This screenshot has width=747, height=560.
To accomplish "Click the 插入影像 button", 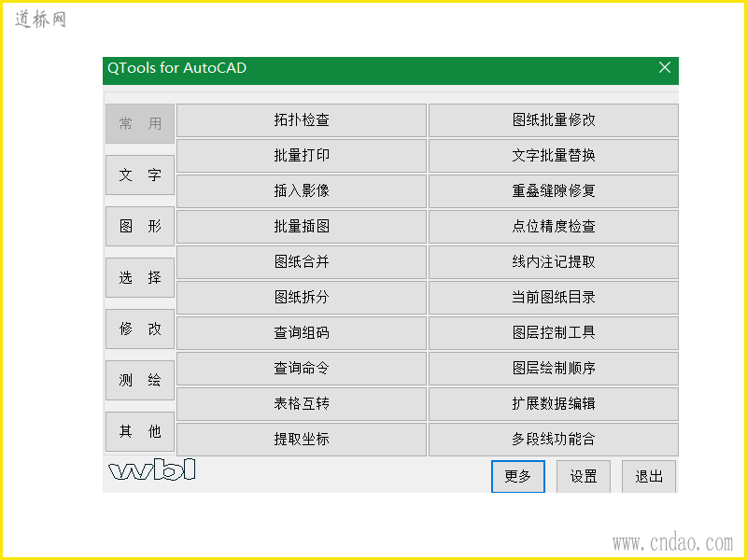I will (302, 191).
